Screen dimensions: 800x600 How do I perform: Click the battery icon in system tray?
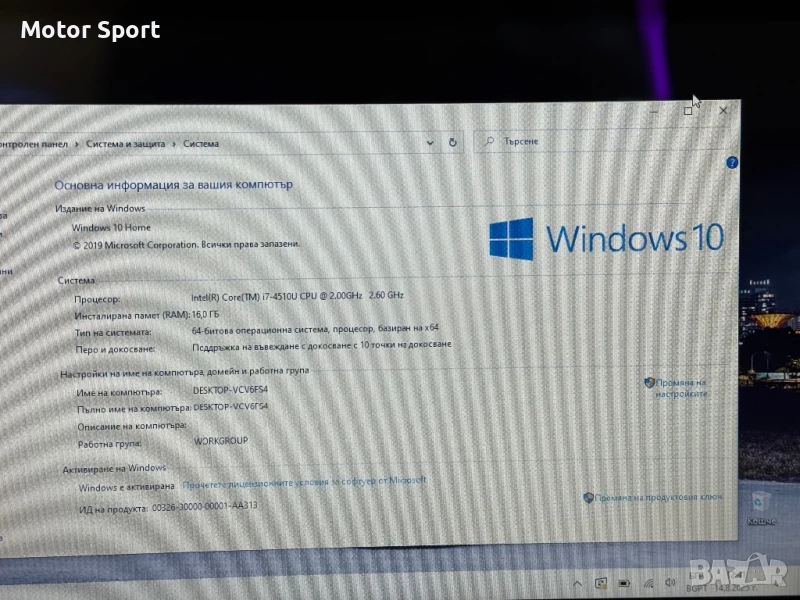623,582
